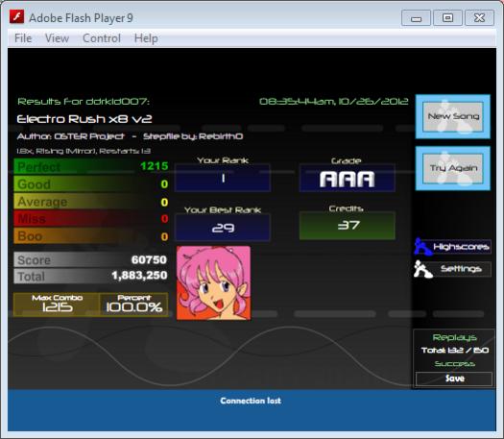The height and width of the screenshot is (439, 504).
Task: Click the green Credits box showing 37
Action: click(x=348, y=226)
